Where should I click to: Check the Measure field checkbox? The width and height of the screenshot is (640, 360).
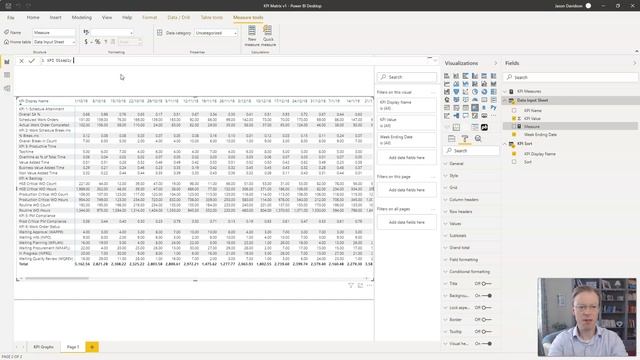(514, 127)
